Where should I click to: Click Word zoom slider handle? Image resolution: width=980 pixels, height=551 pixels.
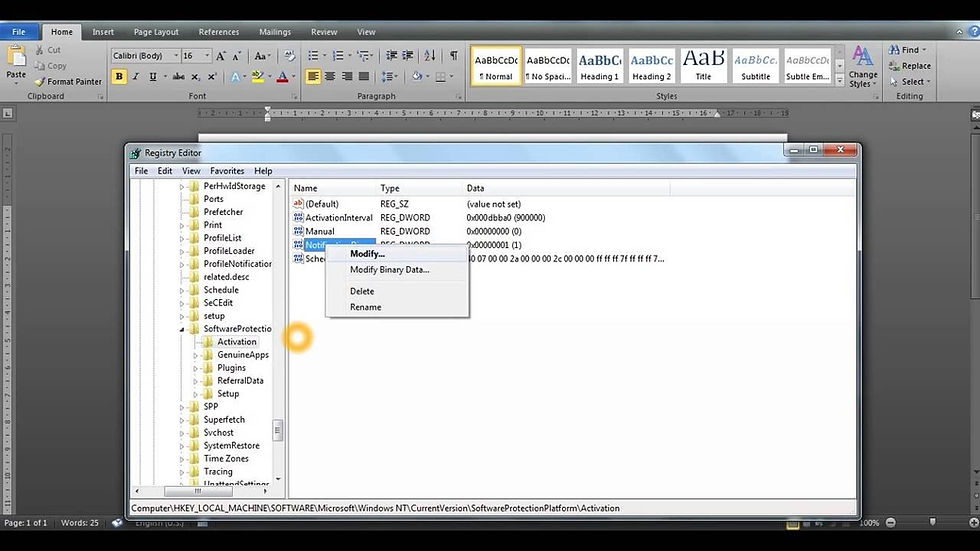click(x=932, y=522)
